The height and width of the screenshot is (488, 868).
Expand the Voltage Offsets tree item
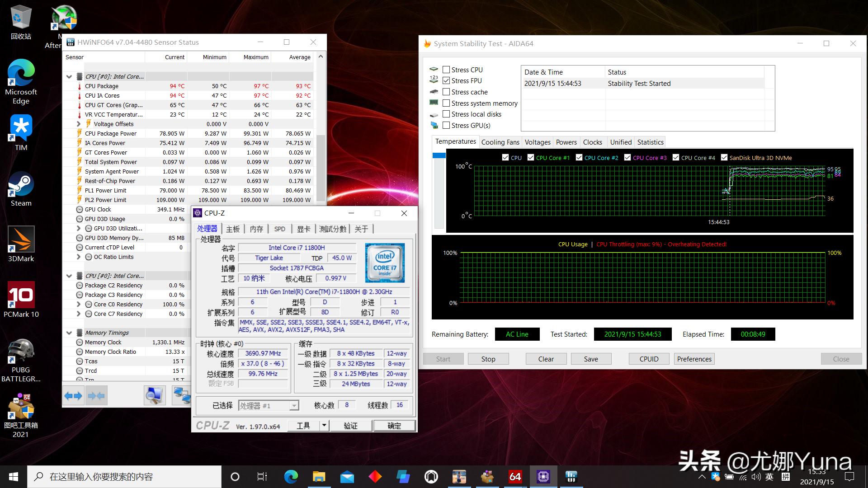pos(79,124)
